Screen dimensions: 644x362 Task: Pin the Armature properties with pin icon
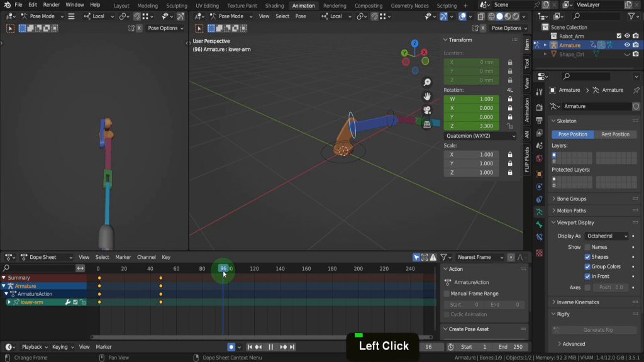tap(636, 90)
